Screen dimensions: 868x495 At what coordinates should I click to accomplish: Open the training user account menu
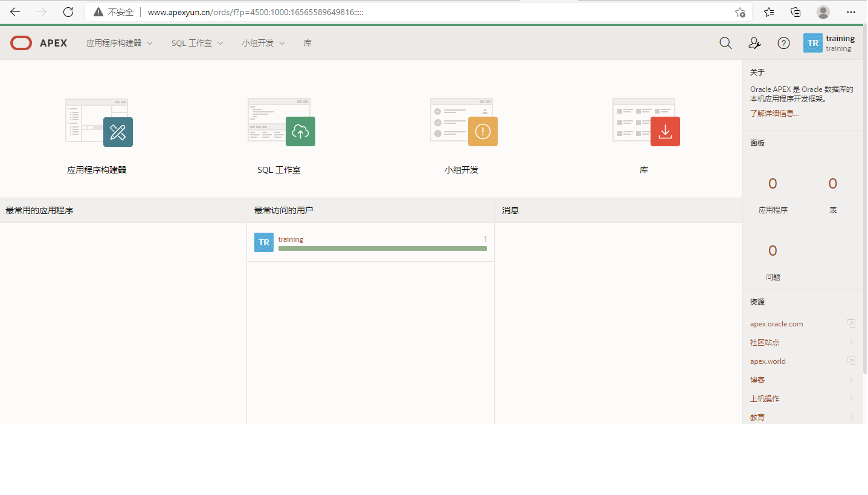click(829, 43)
